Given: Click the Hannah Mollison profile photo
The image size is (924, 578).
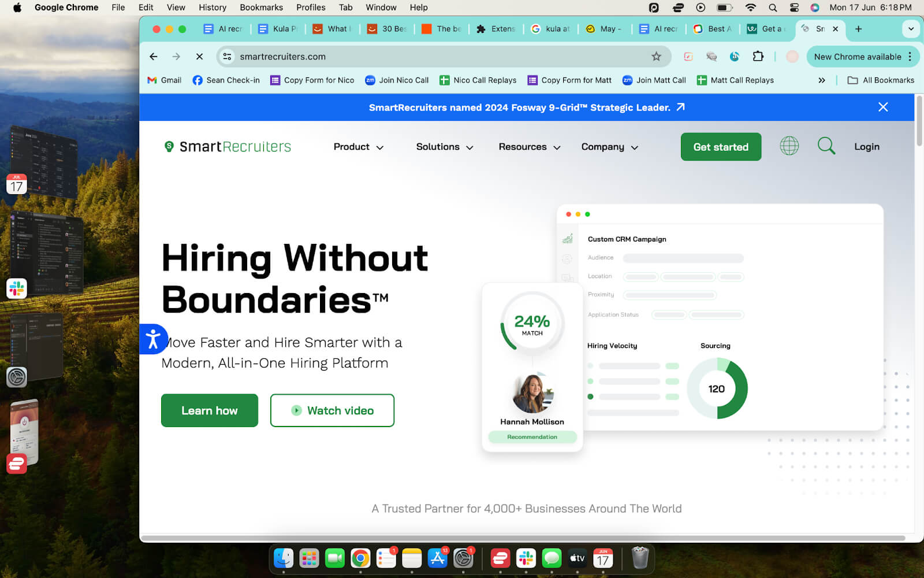Looking at the screenshot, I should coord(532,393).
